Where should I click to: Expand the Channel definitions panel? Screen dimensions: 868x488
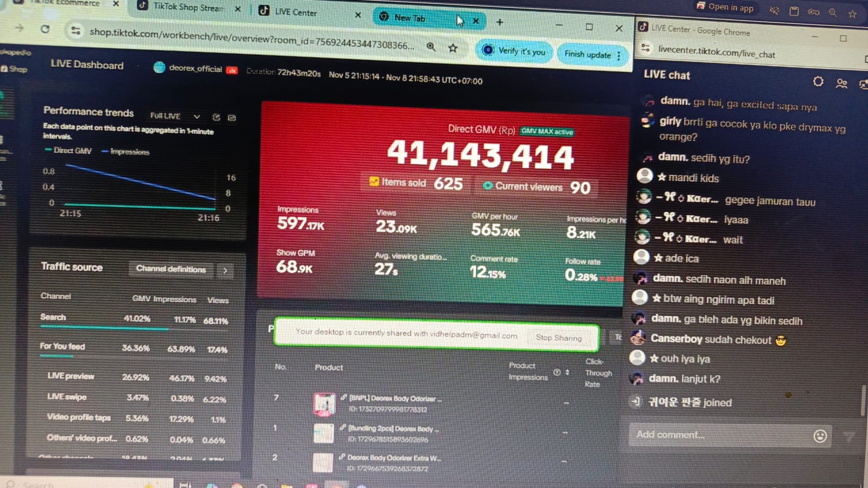coord(226,270)
